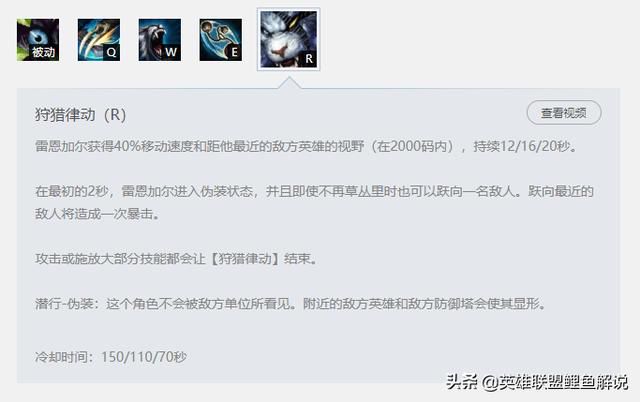Click the 潜行-伪装 stealth description line
The image size is (640, 402).
point(290,304)
